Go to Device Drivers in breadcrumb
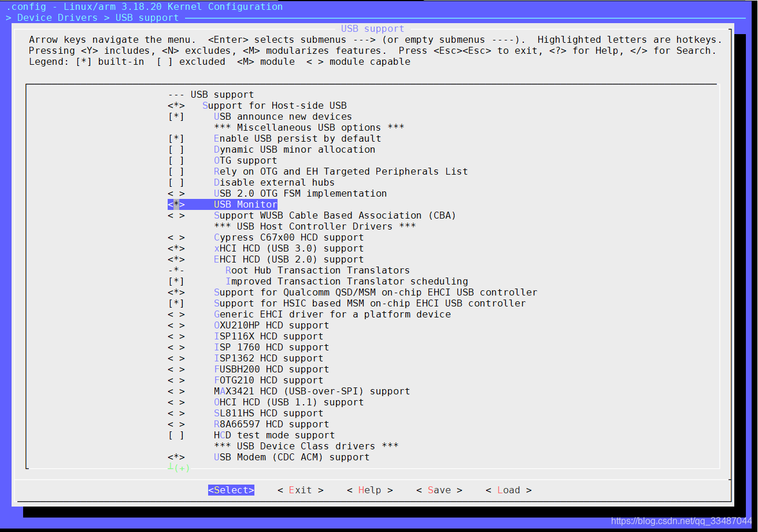Viewport: 758px width, 532px height. pyautogui.click(x=57, y=18)
